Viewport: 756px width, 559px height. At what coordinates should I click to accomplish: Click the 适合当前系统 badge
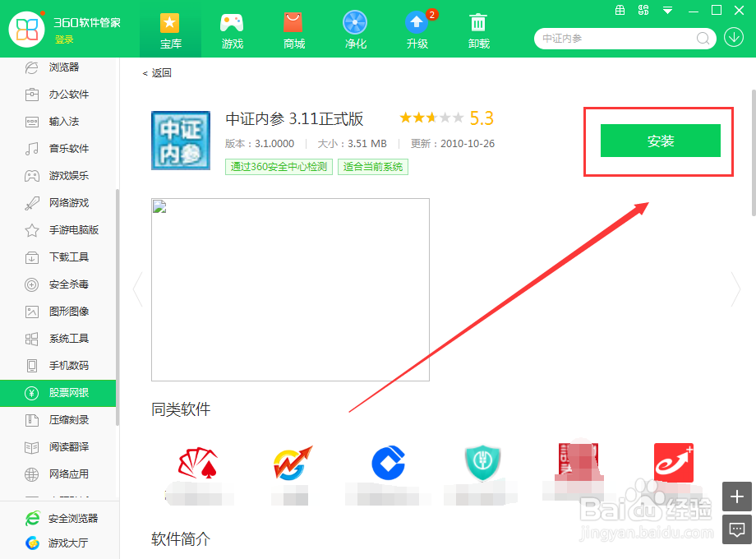(373, 167)
